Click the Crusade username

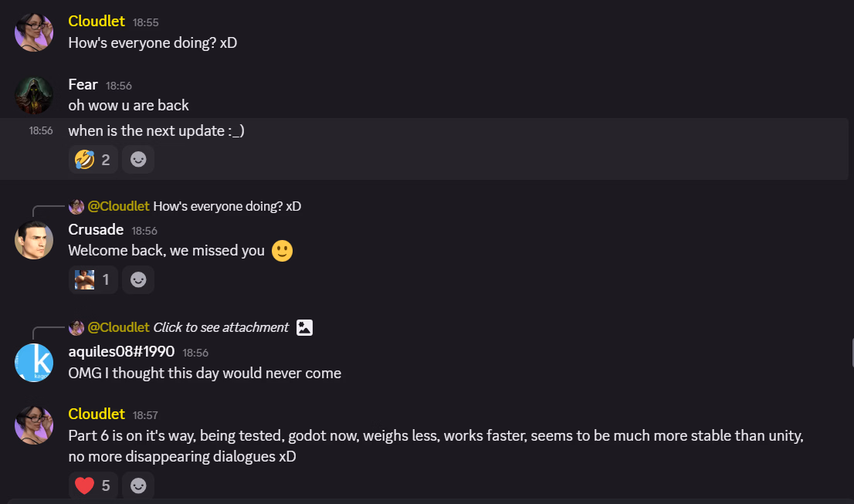point(96,229)
